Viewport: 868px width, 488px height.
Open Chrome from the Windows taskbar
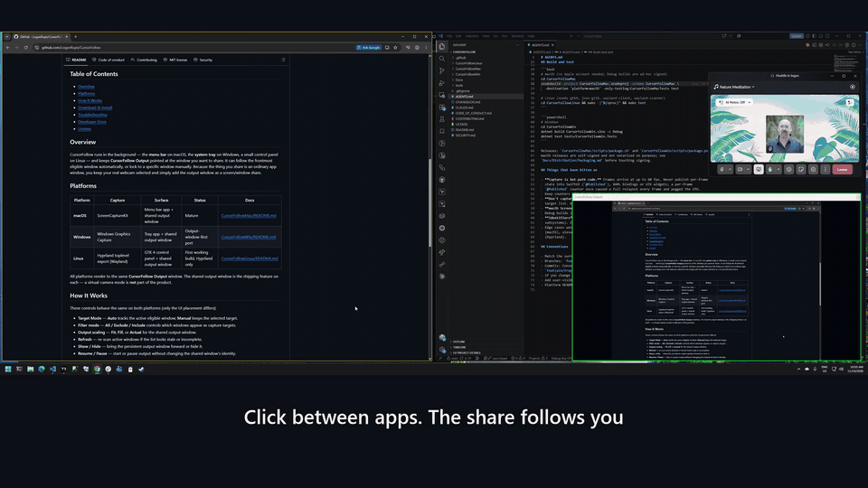pyautogui.click(x=97, y=369)
